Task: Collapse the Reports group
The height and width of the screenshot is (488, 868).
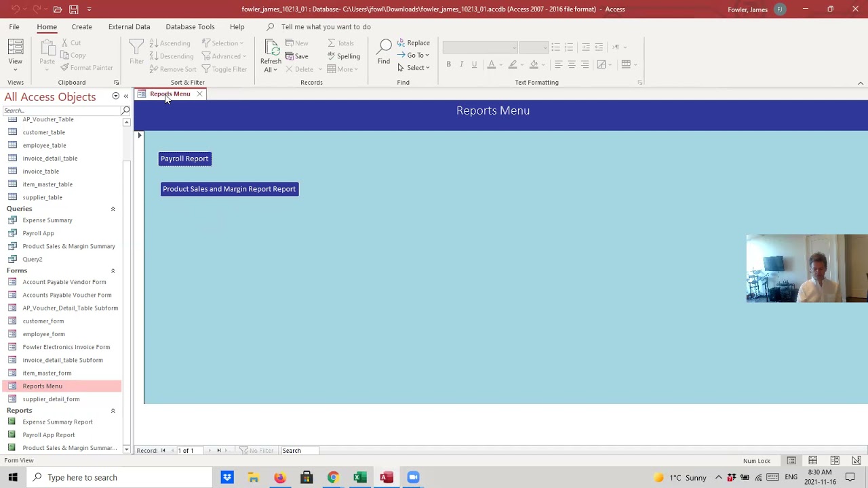Action: click(113, 411)
